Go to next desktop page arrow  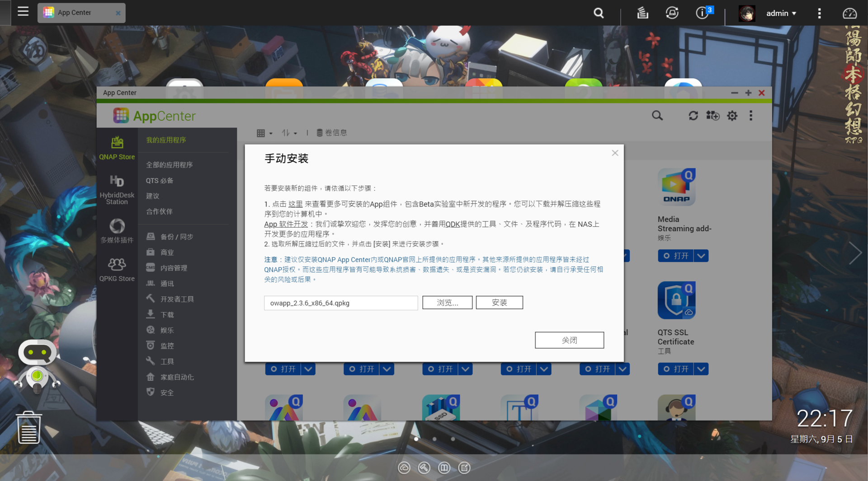point(855,253)
